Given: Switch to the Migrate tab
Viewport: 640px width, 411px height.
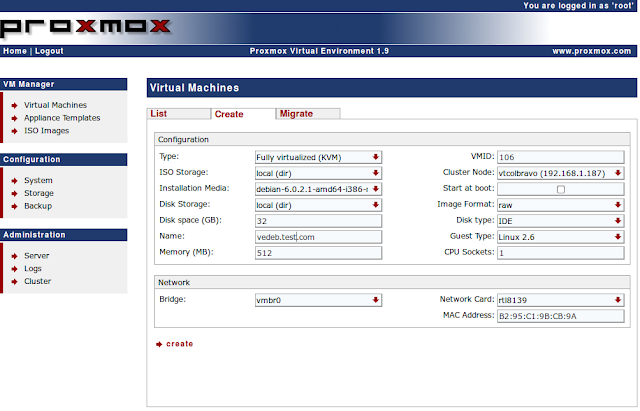Looking at the screenshot, I should pos(308,114).
